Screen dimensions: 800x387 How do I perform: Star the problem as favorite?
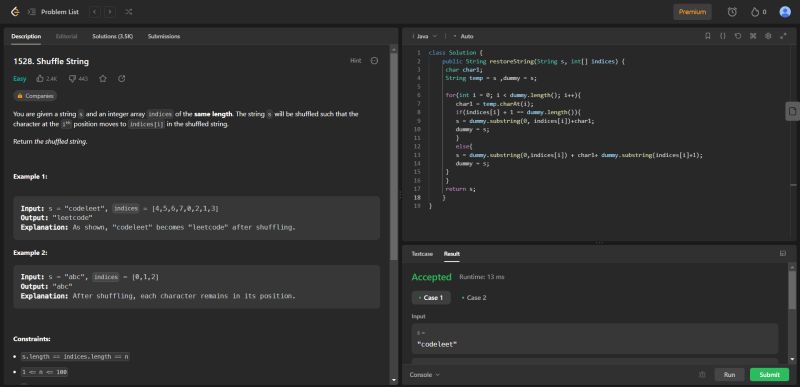(x=103, y=79)
